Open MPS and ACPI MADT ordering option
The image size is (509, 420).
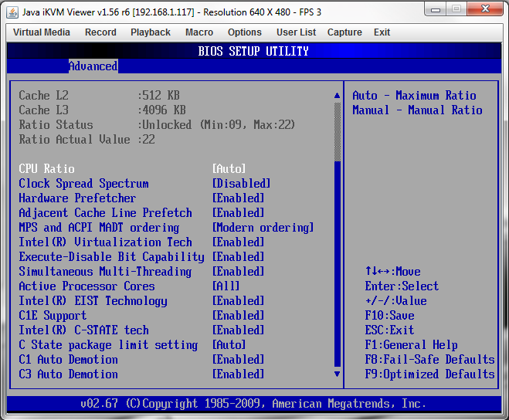pyautogui.click(x=263, y=228)
